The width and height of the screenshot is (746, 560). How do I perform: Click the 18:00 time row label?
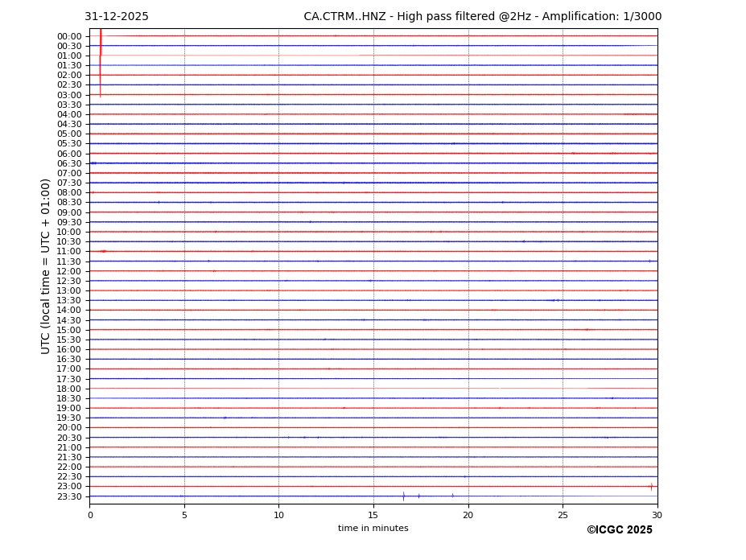(69, 389)
